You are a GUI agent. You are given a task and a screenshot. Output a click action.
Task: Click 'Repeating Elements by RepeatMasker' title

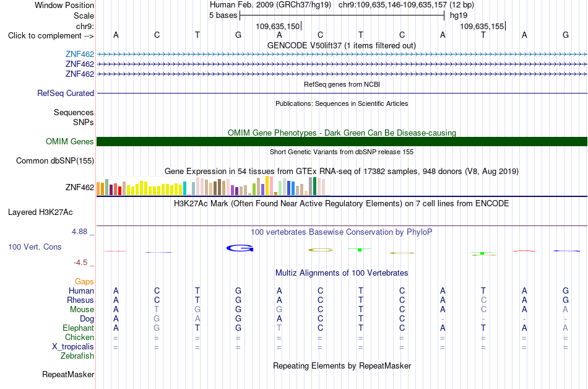[x=342, y=365]
